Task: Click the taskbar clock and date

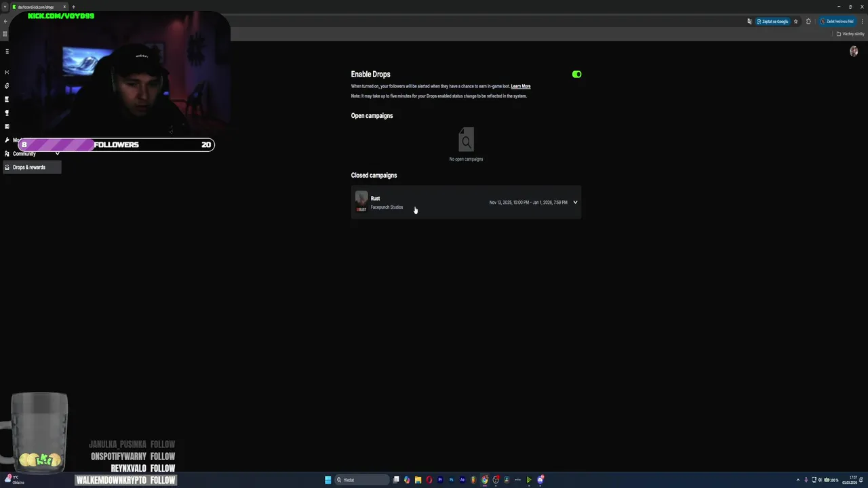Action: pyautogui.click(x=849, y=480)
